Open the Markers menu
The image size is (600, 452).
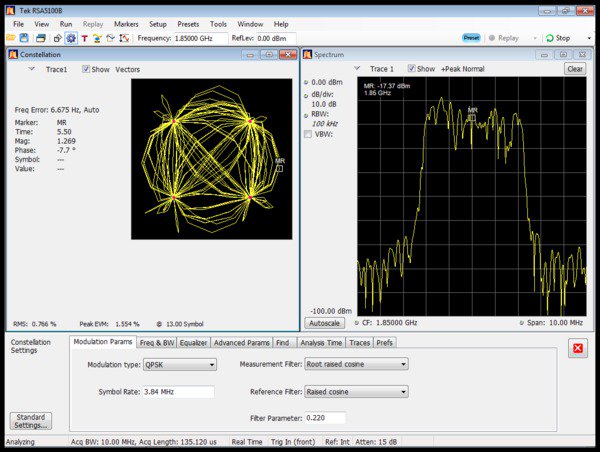126,23
